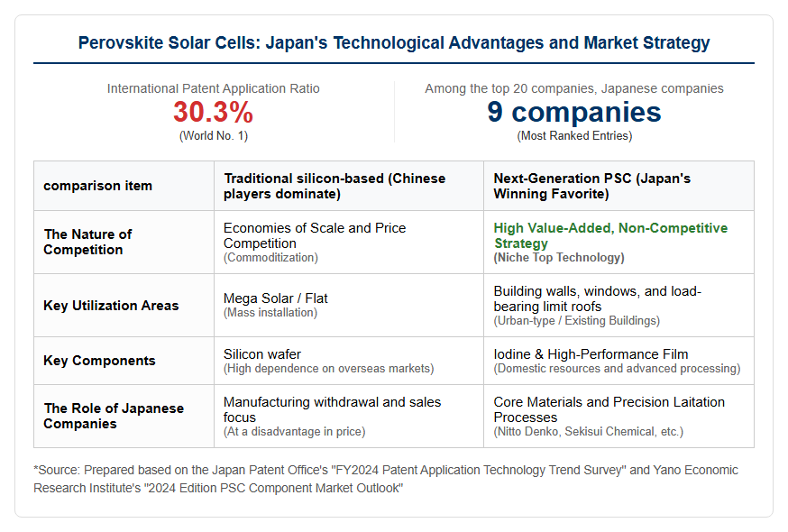Click the green 'High Value-Added, Non-Competitive Strategy' text
Screen dimensions: 788x532
(x=610, y=235)
